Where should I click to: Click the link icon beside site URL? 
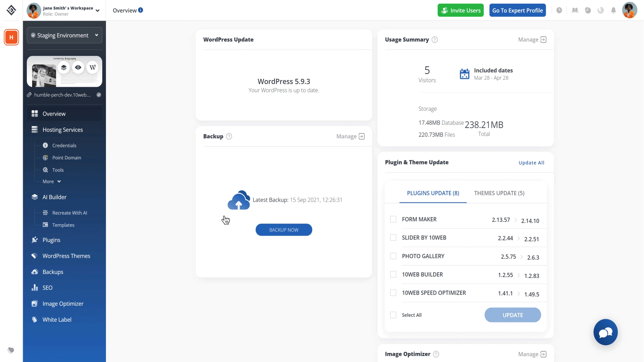click(30, 95)
